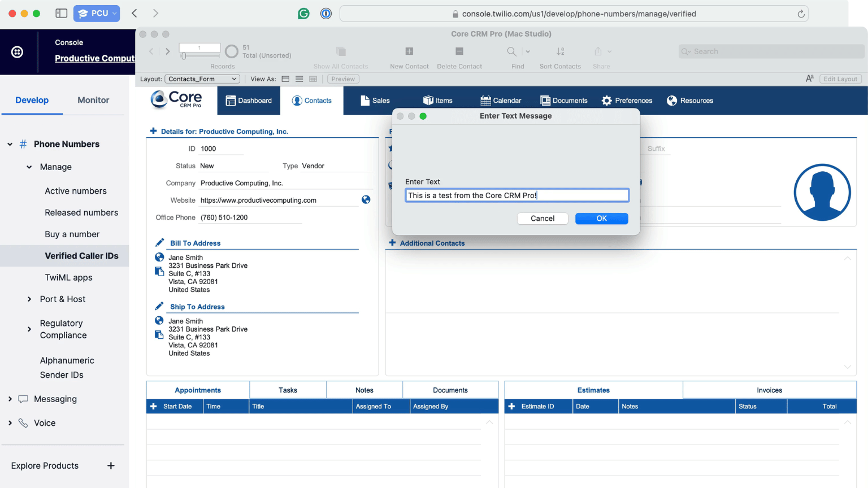
Task: Edit Bill To Address pencil icon
Action: click(160, 243)
